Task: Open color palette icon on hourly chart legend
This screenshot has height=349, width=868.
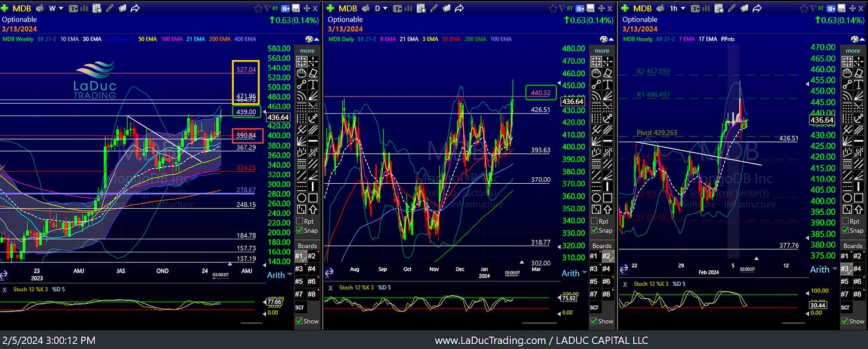Action: 855,39
